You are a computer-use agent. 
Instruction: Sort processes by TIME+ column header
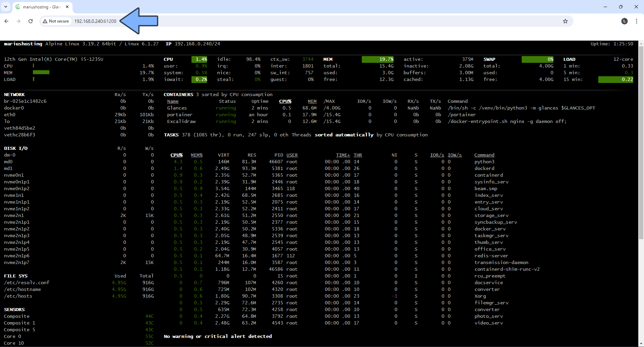pos(343,155)
